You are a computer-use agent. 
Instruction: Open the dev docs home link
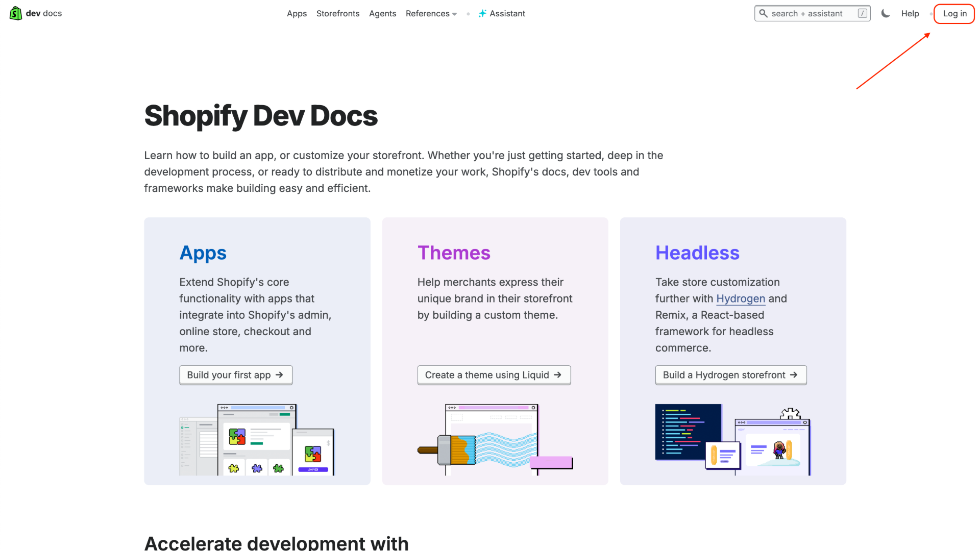point(36,13)
